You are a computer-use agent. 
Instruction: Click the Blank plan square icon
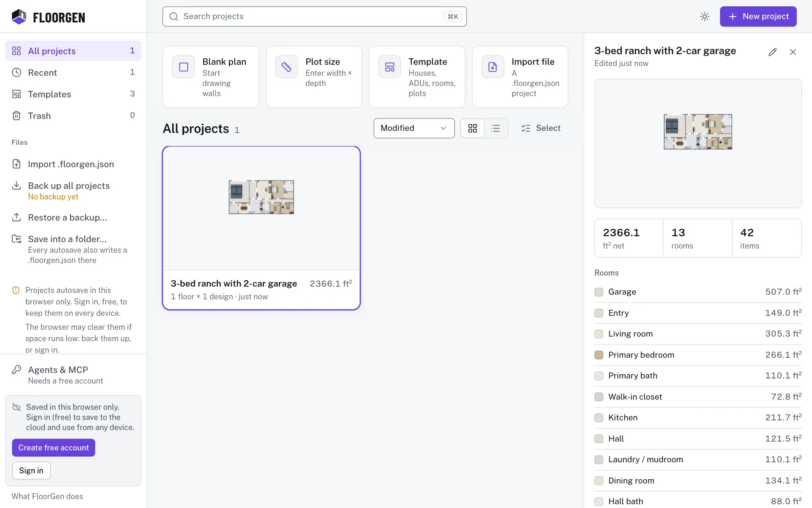pyautogui.click(x=184, y=67)
